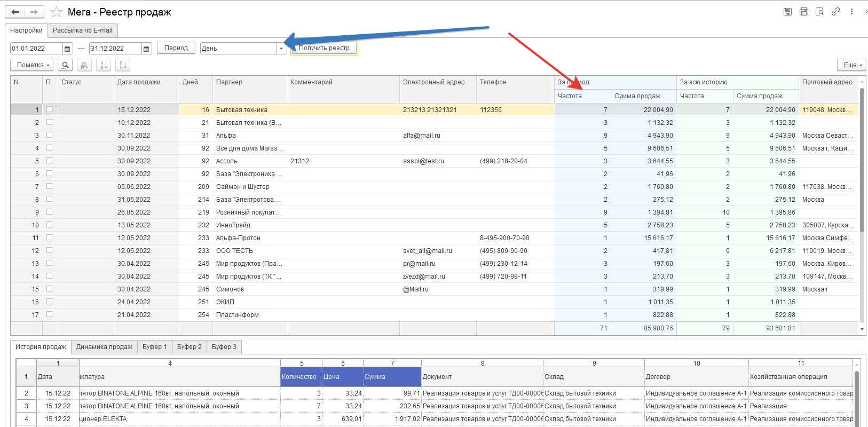Tick the checkbox in row 11 Альфа-Протон
Screen dimensions: 868x427
click(50, 238)
